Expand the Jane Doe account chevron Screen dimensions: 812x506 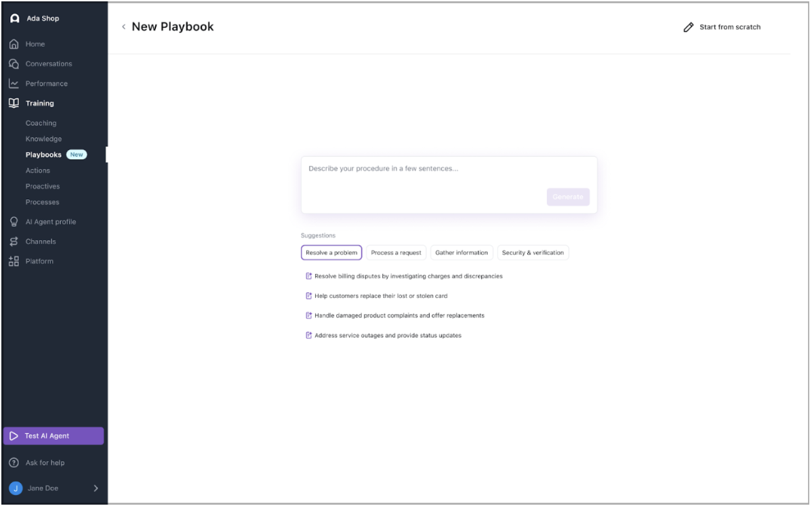pos(96,488)
